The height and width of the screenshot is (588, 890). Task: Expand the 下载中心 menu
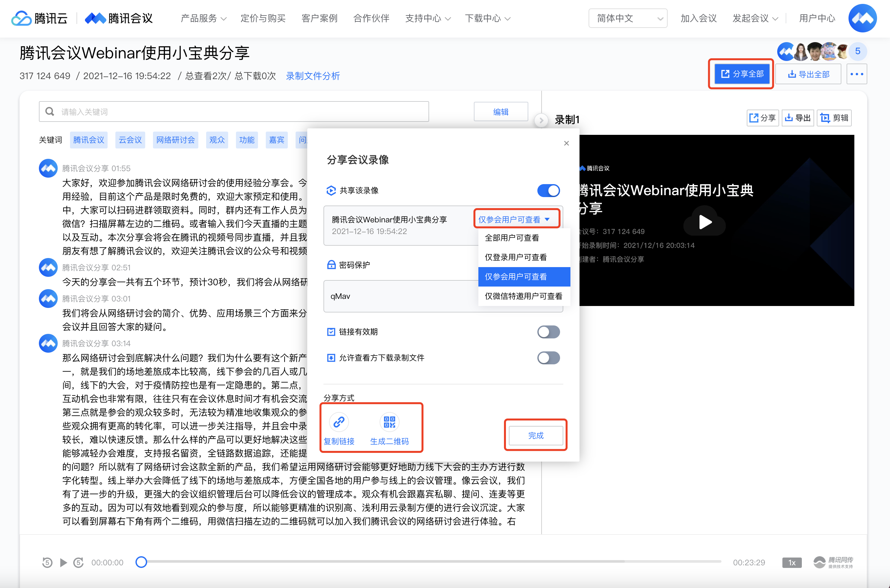(487, 18)
